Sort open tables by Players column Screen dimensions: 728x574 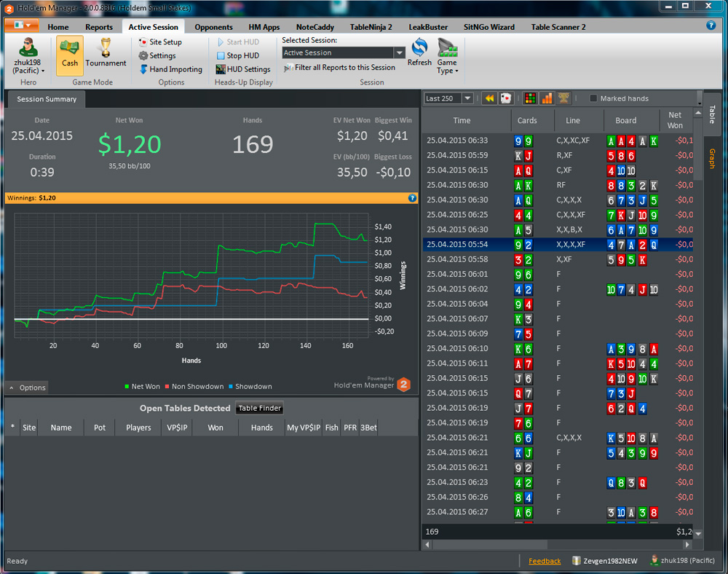(138, 428)
